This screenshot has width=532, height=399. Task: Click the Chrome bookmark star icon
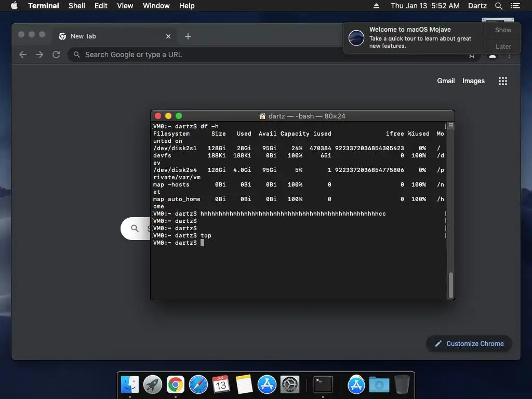(x=472, y=56)
